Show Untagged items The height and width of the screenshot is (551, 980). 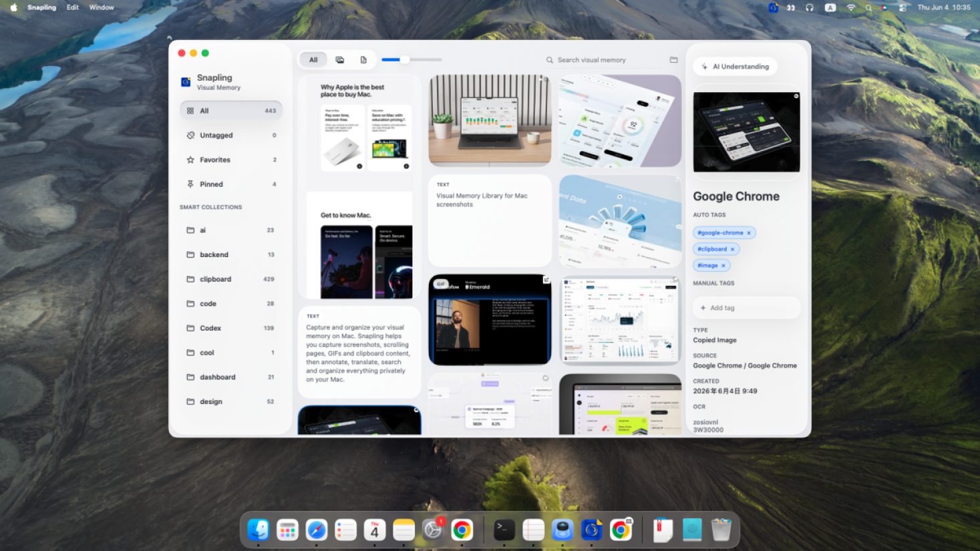click(x=231, y=136)
